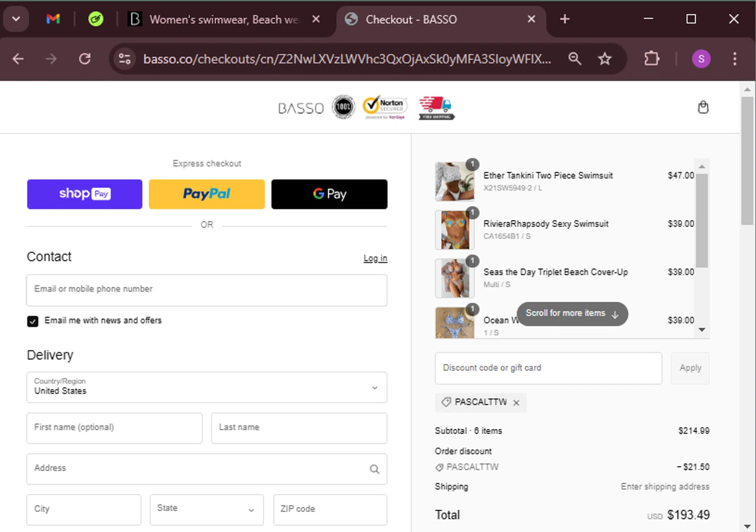Click the order items list scrollbar thumb

pyautogui.click(x=702, y=220)
